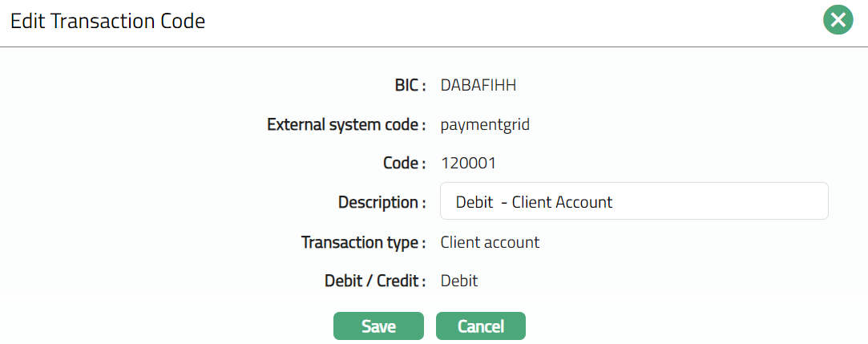
Task: Click the paymentgrid value text
Action: (485, 125)
